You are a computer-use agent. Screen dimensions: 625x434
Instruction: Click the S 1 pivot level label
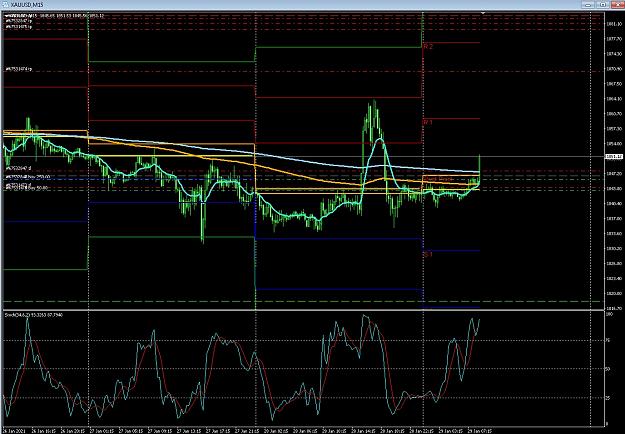(x=428, y=254)
